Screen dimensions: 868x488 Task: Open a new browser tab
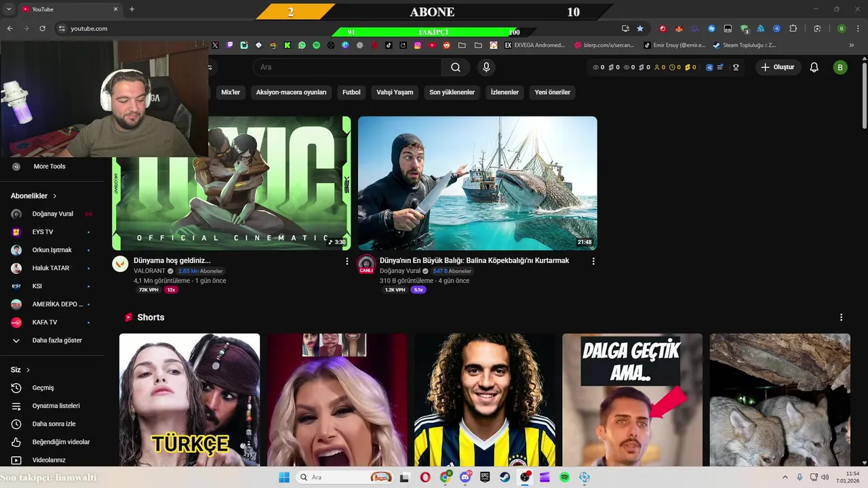pyautogui.click(x=132, y=9)
